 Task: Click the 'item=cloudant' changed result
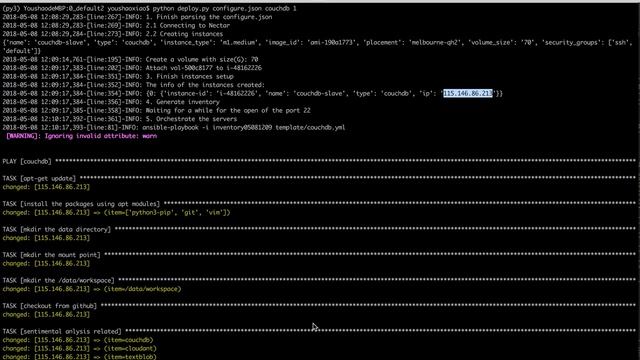coord(80,349)
